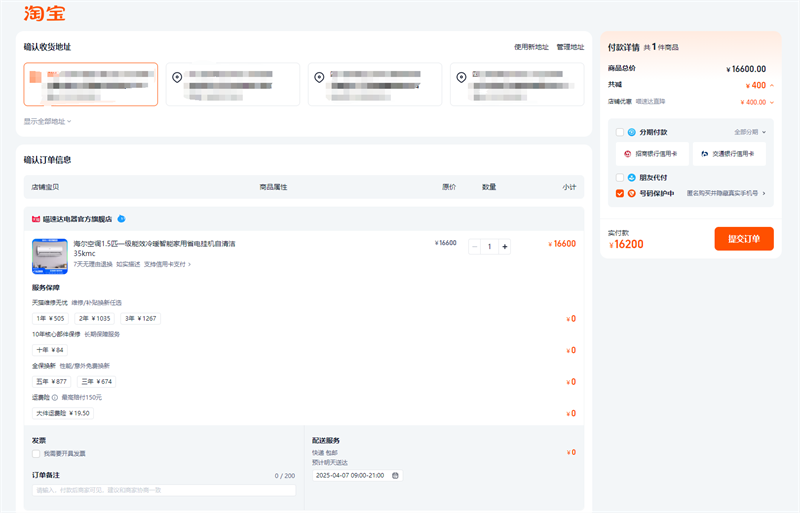The width and height of the screenshot is (800, 513).
Task: Choose the 五年 ¥877 全保换新 option
Action: point(51,381)
